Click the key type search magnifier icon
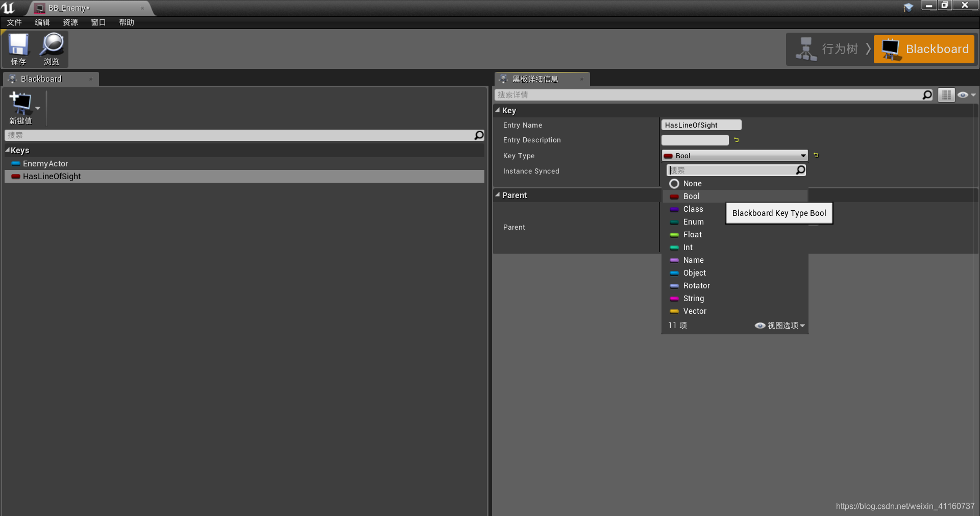The image size is (980, 516). pyautogui.click(x=801, y=170)
